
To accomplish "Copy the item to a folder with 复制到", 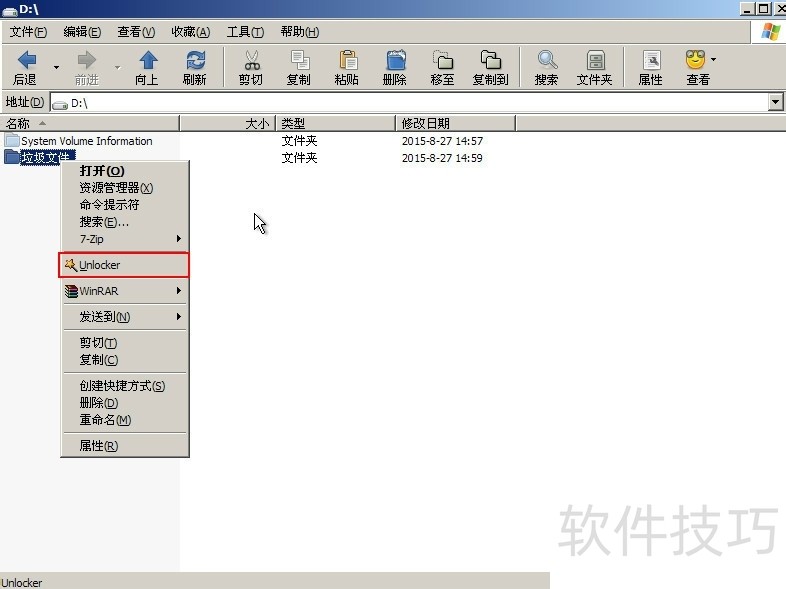I will [x=491, y=68].
